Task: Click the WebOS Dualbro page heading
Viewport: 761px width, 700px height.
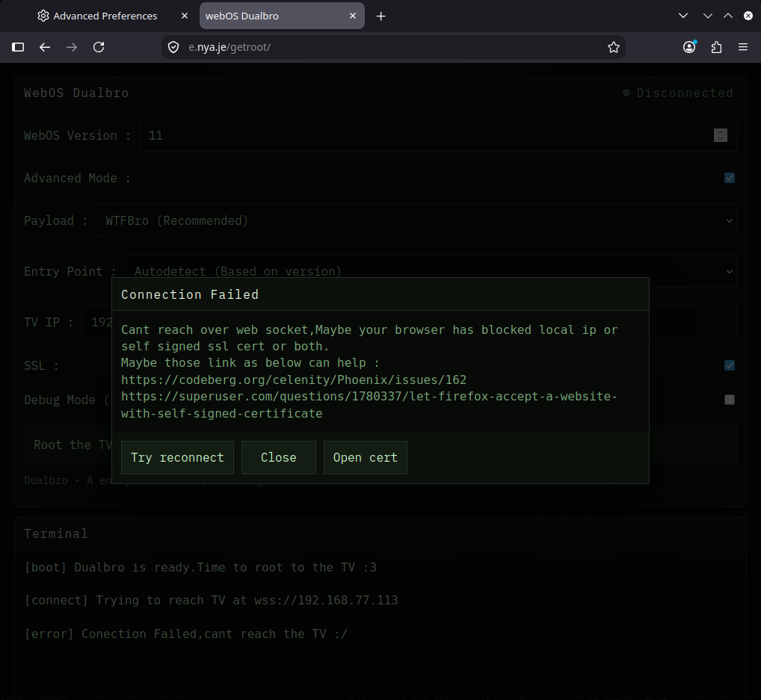Action: (76, 93)
